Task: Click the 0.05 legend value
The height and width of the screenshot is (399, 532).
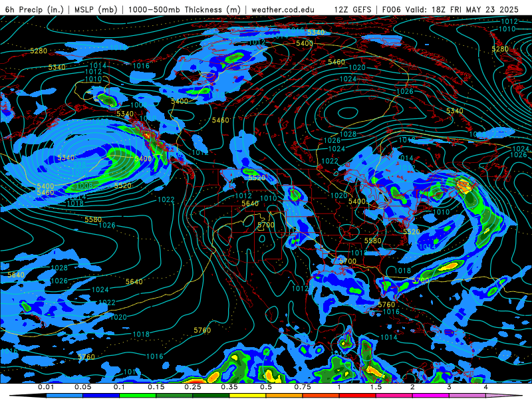Action: coord(82,387)
